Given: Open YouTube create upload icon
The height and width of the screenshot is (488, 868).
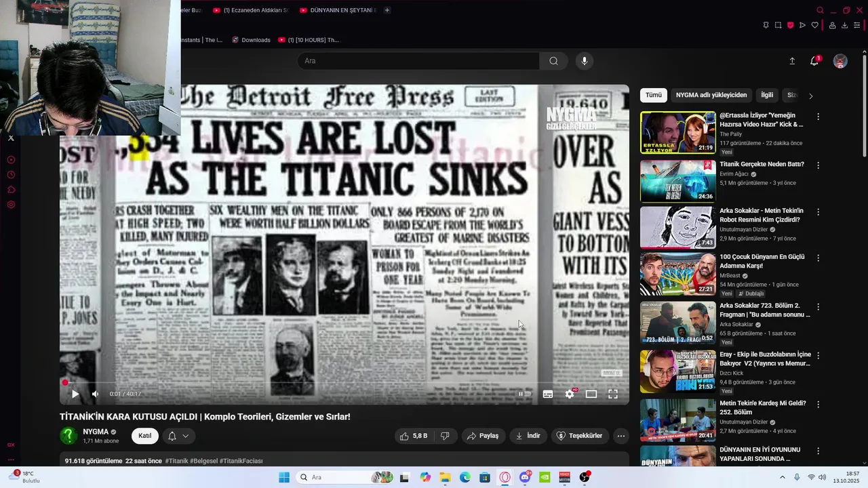Looking at the screenshot, I should [x=792, y=61].
